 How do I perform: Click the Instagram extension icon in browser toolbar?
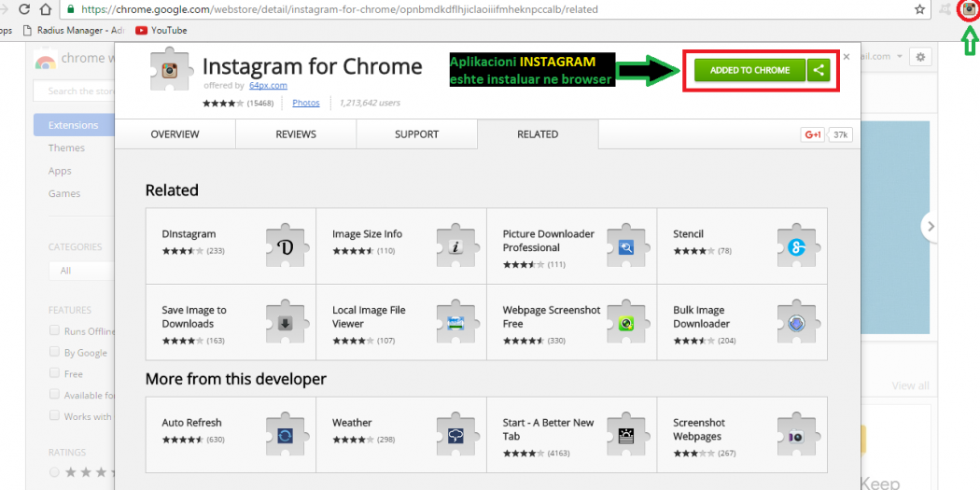click(x=969, y=9)
